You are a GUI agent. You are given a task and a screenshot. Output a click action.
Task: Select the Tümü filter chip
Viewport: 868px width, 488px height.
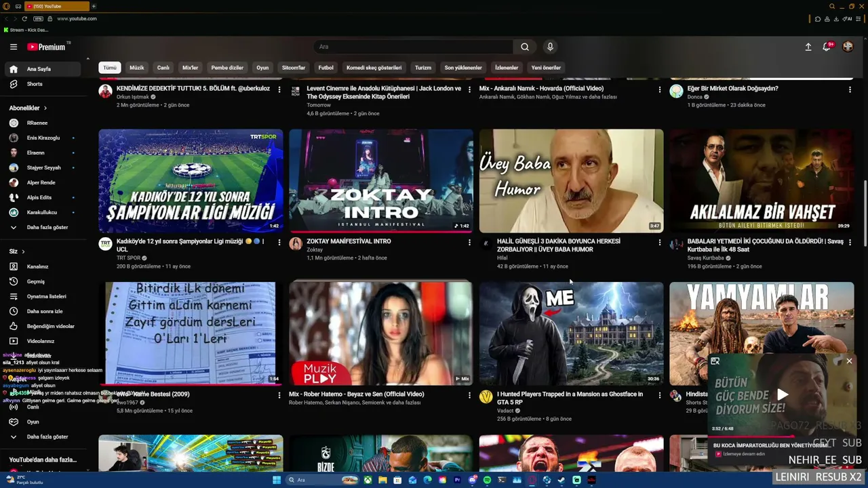click(110, 68)
